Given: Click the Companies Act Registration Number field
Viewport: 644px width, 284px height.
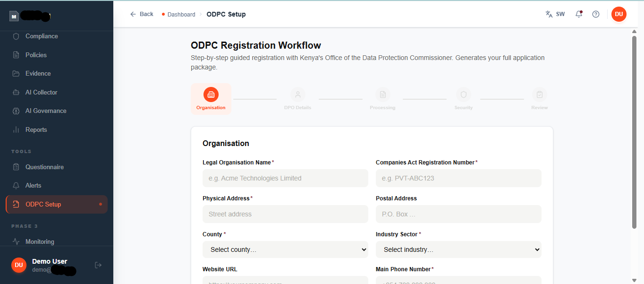Looking at the screenshot, I should 458,178.
